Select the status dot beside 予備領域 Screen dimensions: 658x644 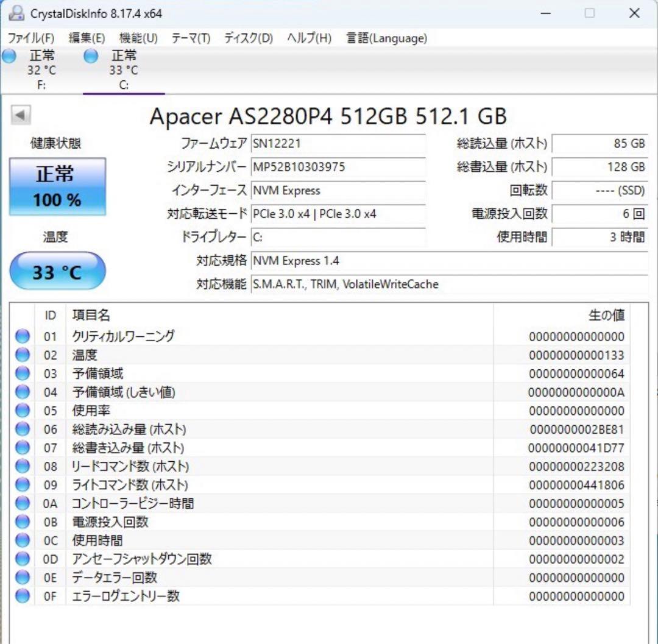click(x=22, y=373)
